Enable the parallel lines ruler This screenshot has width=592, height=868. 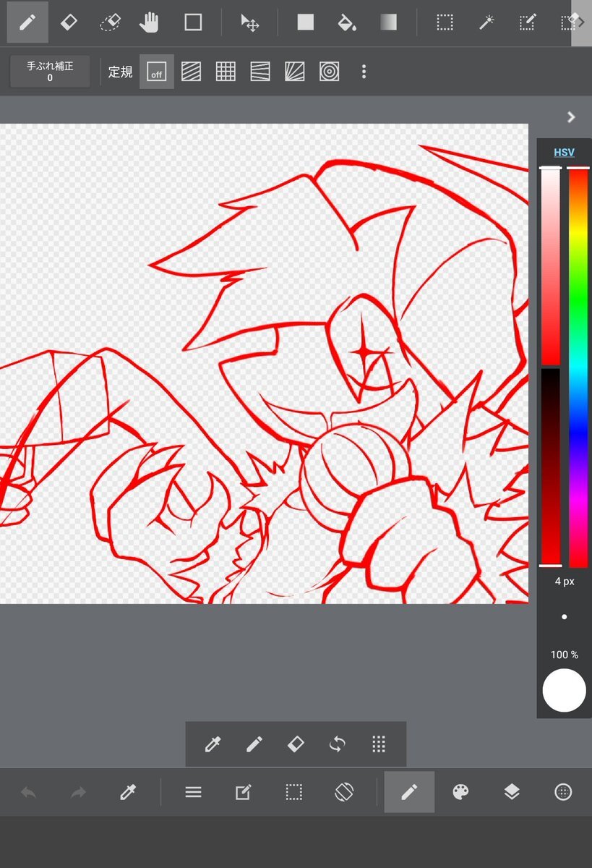[191, 72]
